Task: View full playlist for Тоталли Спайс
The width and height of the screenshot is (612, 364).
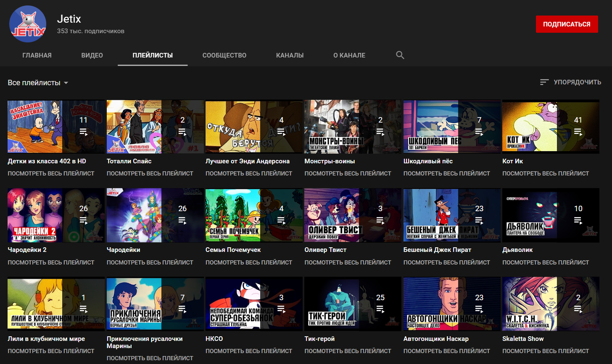Action: (150, 173)
